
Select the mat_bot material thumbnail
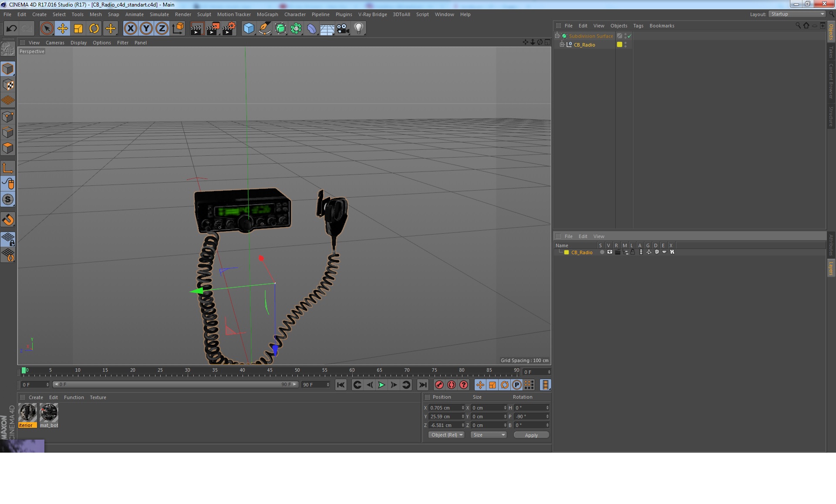(49, 413)
